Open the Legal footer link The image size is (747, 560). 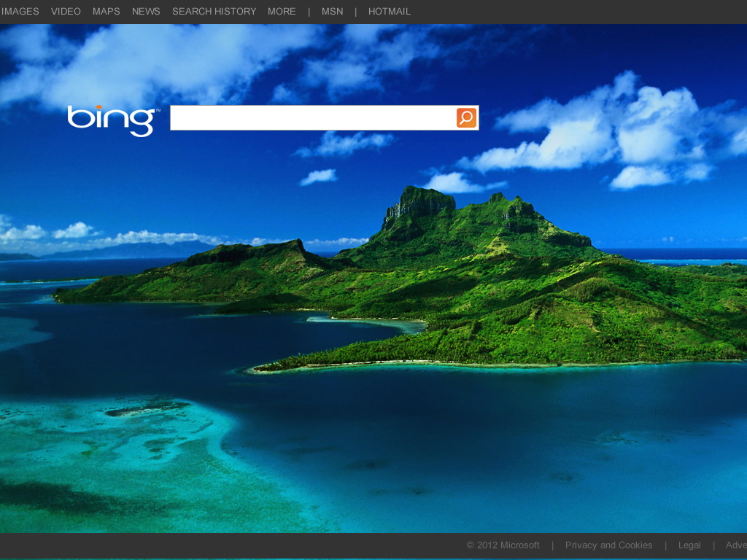click(x=689, y=545)
